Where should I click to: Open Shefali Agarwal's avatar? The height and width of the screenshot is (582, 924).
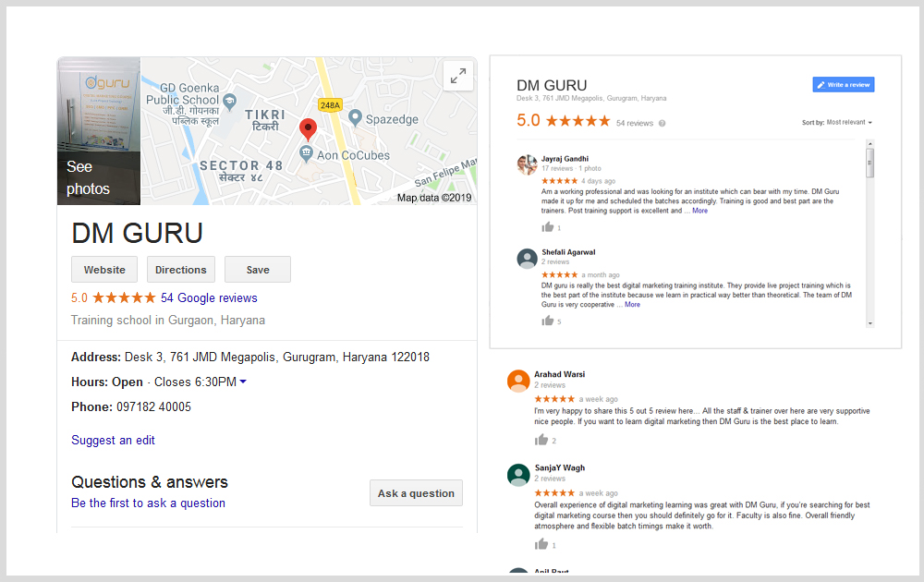pos(527,258)
